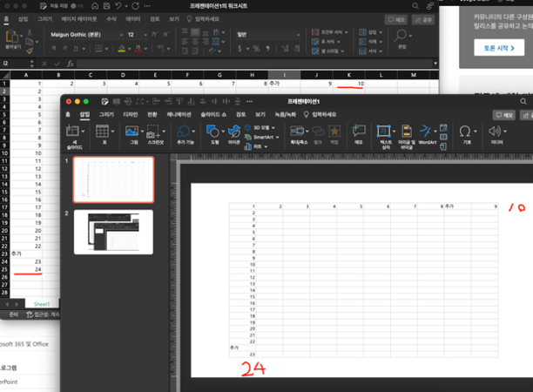Click the Shapes icon in PowerPoint ribbon
This screenshot has height=392, width=533.
[213, 131]
